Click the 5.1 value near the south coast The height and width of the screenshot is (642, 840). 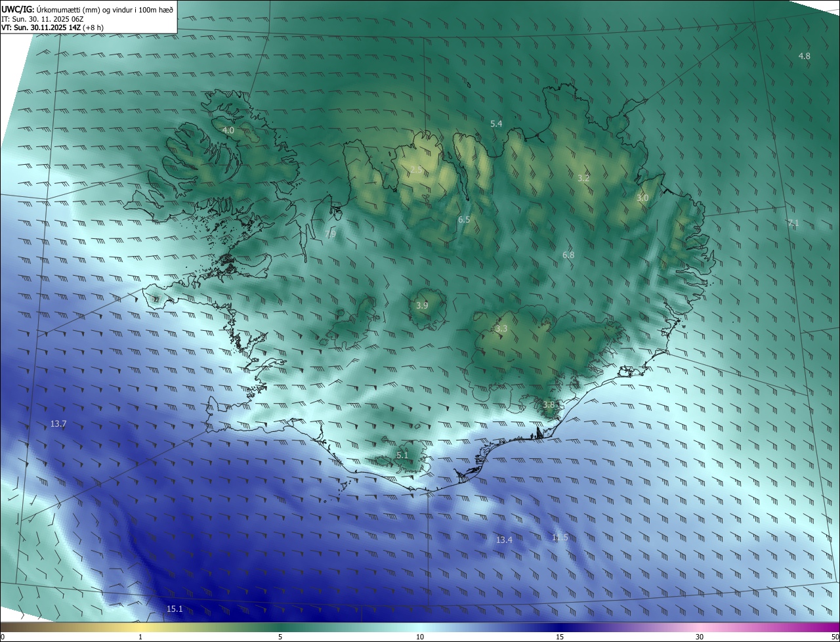point(402,456)
